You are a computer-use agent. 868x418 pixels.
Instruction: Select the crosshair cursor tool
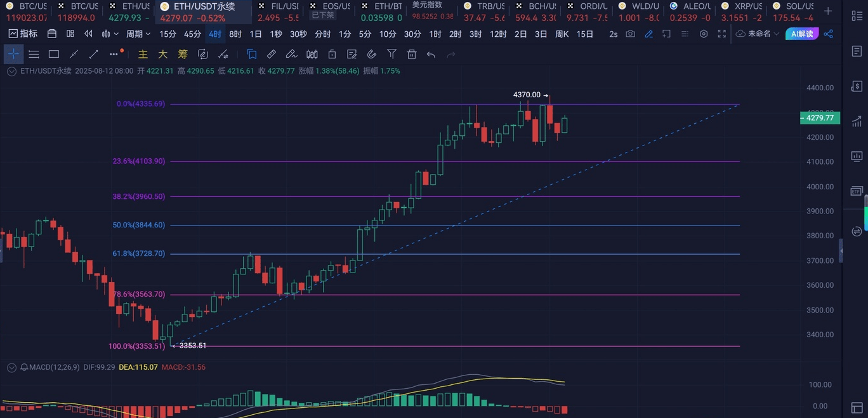pos(13,55)
